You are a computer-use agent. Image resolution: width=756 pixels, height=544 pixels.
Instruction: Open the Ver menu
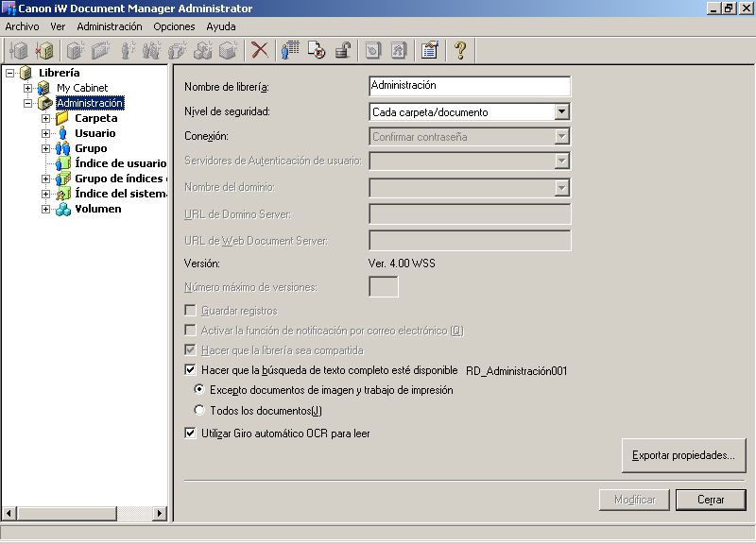tap(58, 26)
